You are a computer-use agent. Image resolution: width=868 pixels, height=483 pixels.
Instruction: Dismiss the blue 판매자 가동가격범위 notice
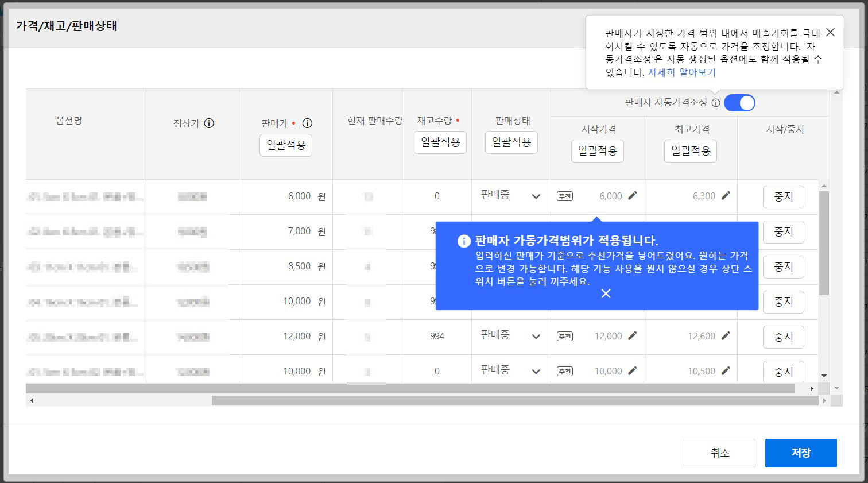606,293
